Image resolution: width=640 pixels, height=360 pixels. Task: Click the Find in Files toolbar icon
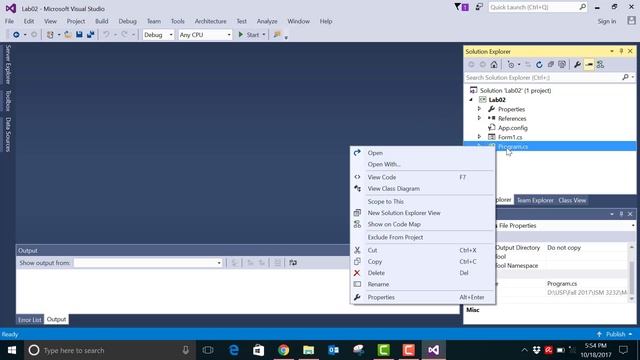point(277,35)
